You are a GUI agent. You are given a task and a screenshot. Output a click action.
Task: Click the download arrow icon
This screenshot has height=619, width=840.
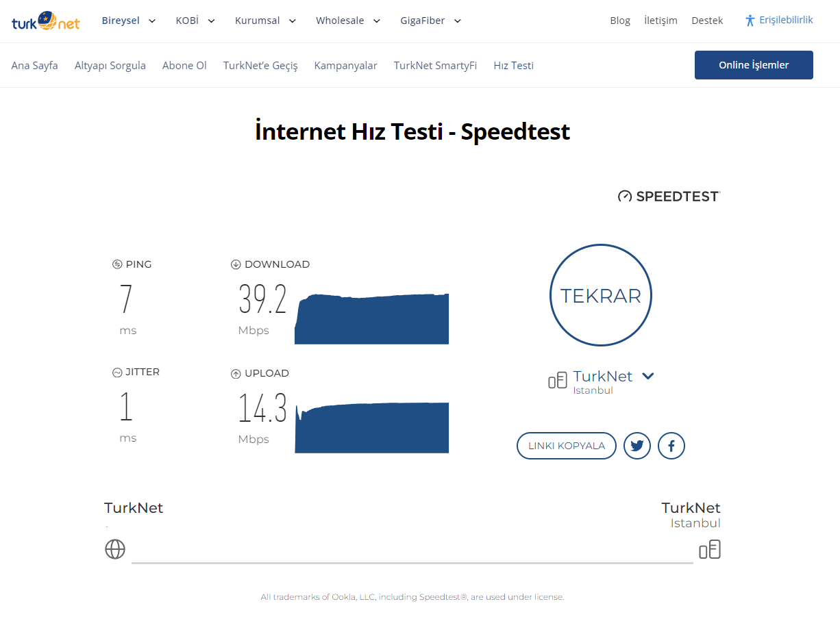coord(236,264)
